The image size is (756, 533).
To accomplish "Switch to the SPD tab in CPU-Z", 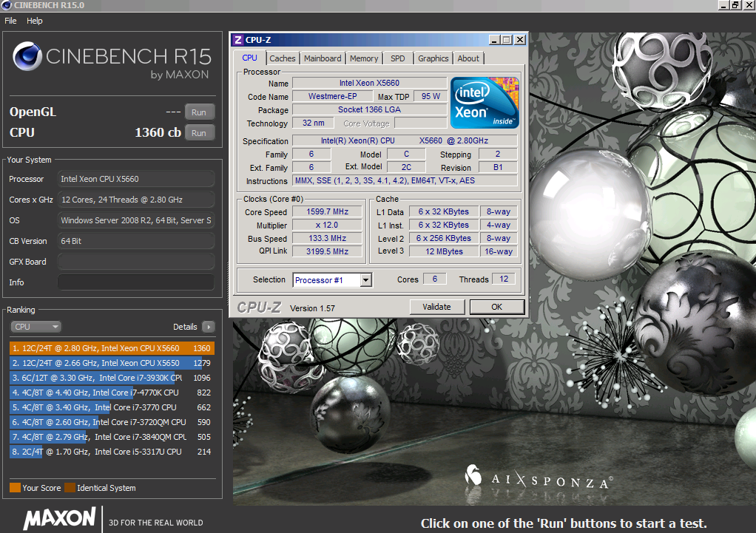I will pos(398,58).
